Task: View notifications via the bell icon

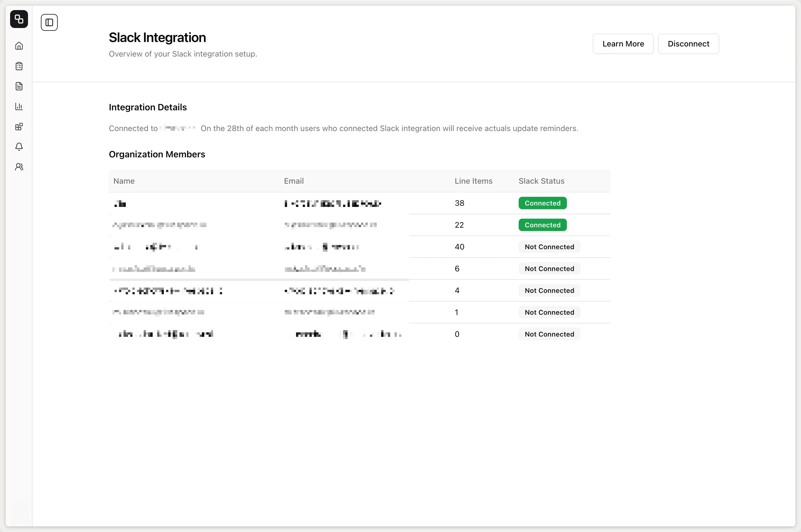Action: pyautogui.click(x=19, y=146)
